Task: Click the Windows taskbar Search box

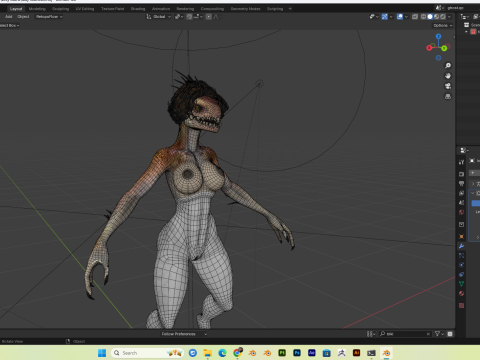Action: coord(147,353)
